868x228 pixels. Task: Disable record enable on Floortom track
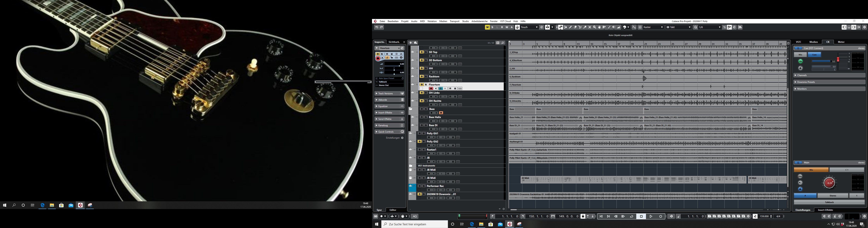(x=431, y=89)
